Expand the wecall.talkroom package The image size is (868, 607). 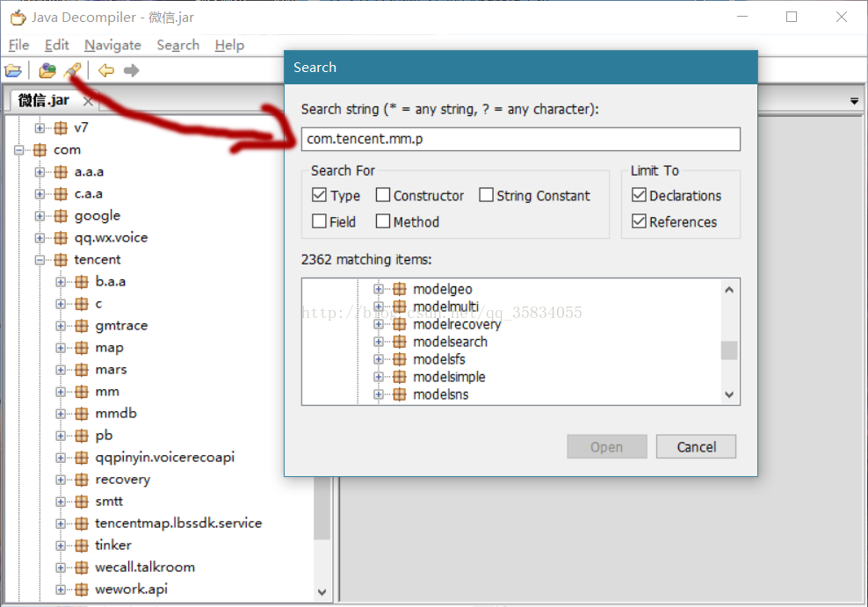coord(61,567)
